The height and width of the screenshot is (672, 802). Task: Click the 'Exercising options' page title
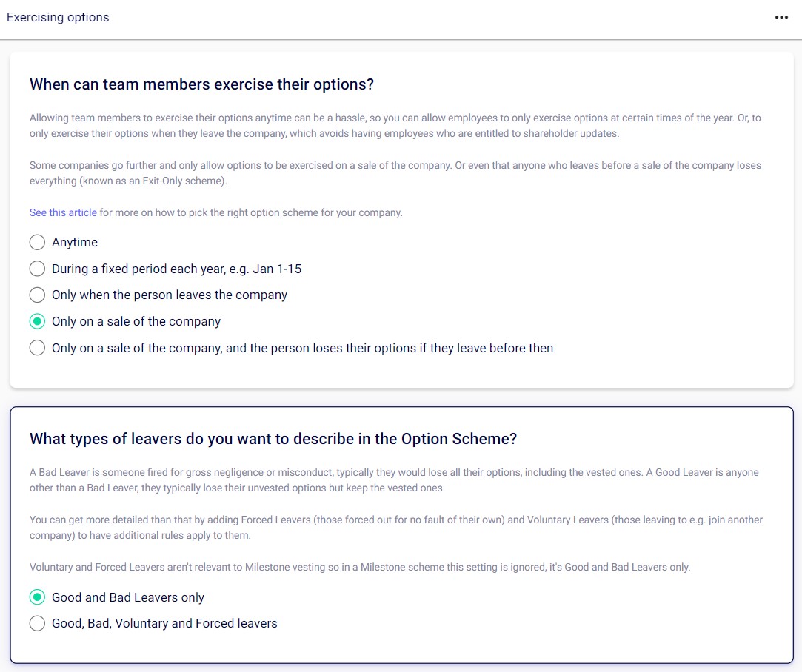click(x=58, y=18)
